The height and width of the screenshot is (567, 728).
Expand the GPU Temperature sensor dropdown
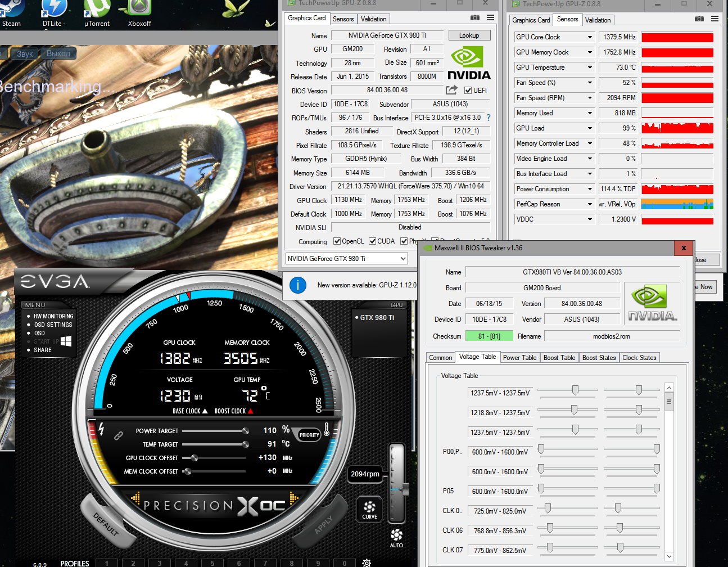tap(590, 67)
